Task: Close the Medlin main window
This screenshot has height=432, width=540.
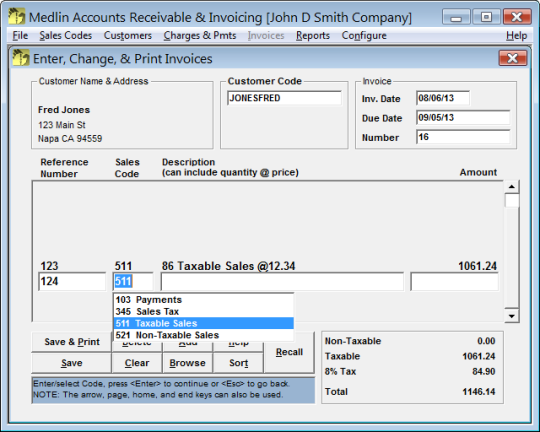Action: [517, 17]
